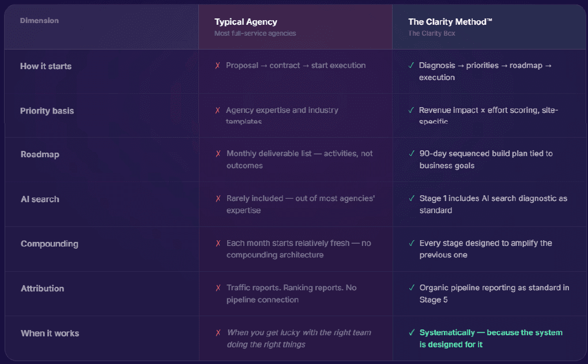588x364 pixels.
Task: Select the 'Compounding' row label
Action: coord(50,244)
